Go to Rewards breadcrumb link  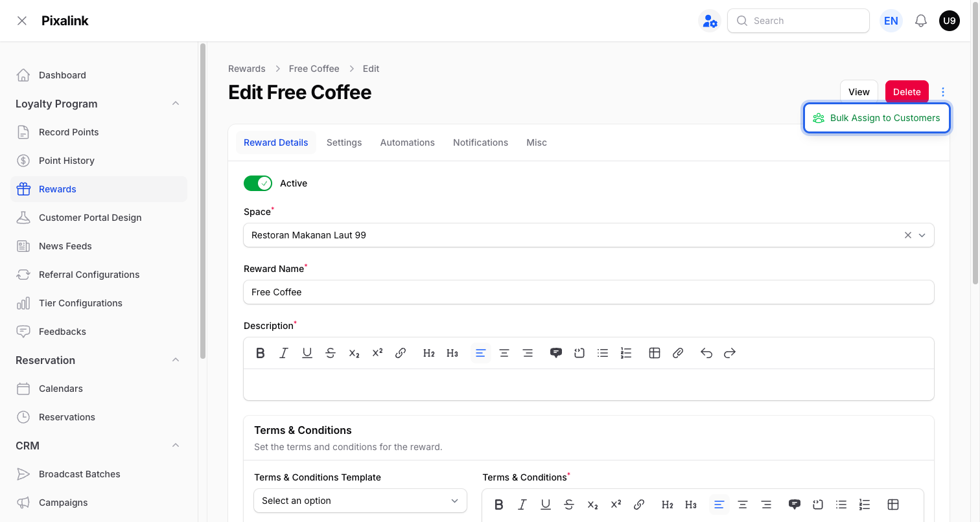coord(247,69)
